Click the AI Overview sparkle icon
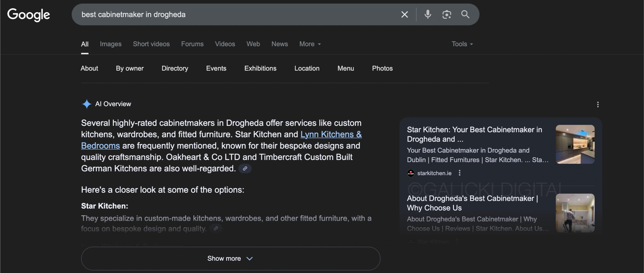 click(x=86, y=104)
